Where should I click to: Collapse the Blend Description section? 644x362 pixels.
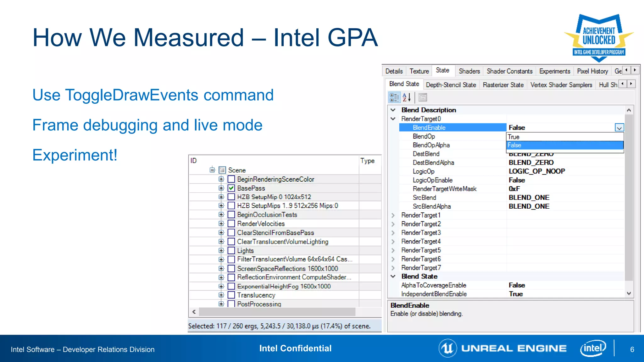pyautogui.click(x=393, y=110)
